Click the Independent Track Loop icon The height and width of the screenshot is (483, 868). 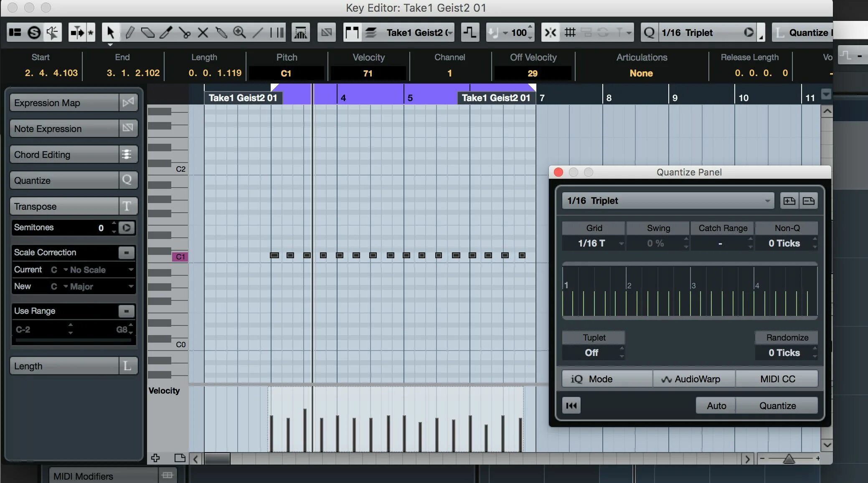[300, 32]
